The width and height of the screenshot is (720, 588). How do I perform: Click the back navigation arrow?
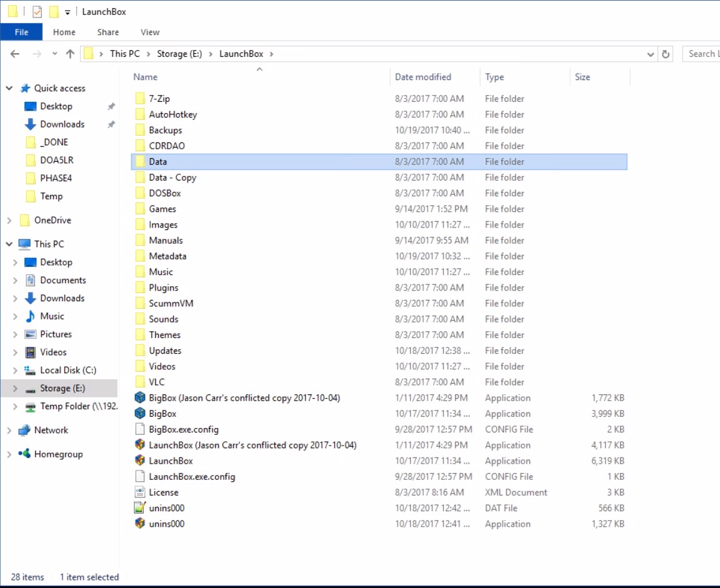(x=15, y=54)
